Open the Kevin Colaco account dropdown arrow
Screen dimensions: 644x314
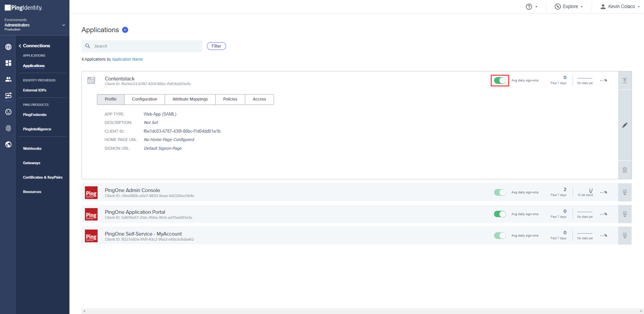coord(638,7)
